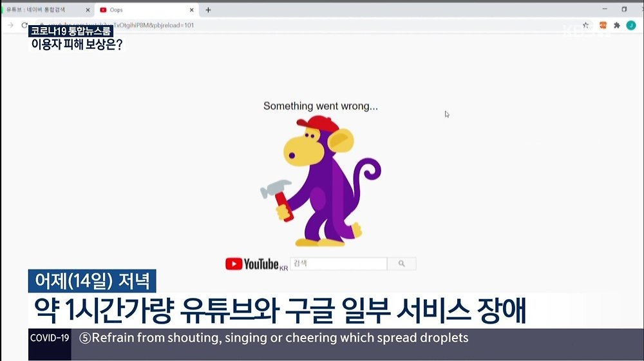Focus the YouTube search field

pos(339,264)
